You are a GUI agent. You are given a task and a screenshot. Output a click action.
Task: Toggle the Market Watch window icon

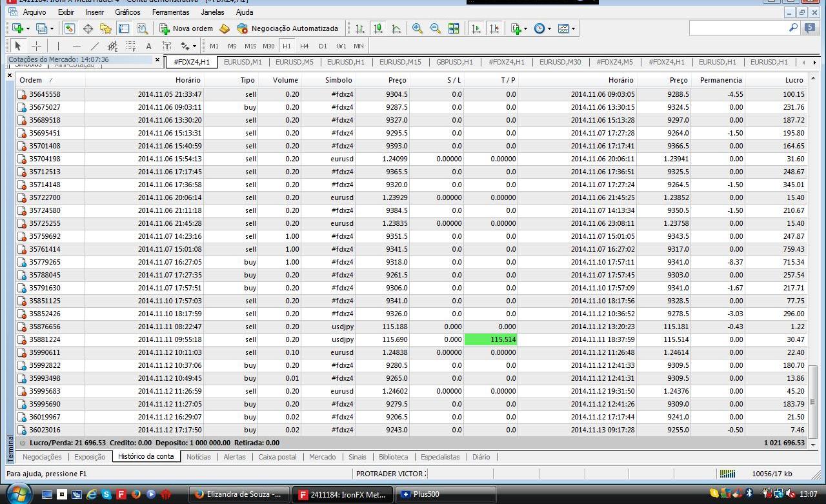[x=70, y=28]
